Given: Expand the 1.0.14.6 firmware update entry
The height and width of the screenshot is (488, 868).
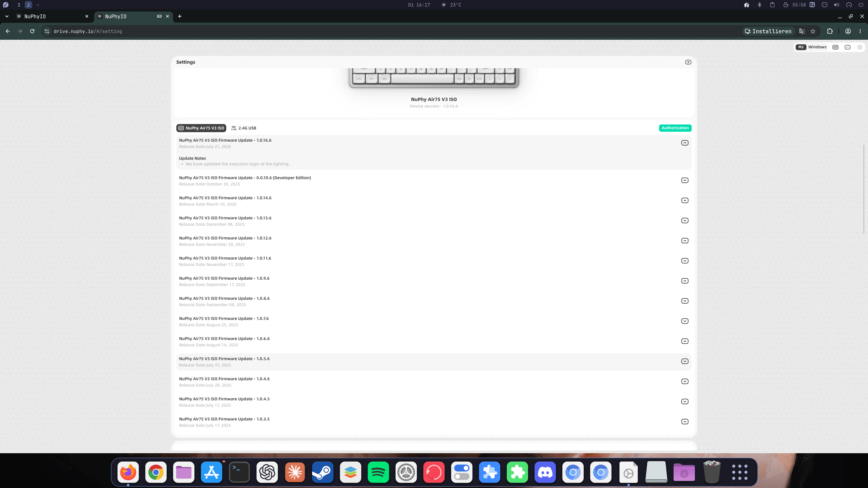Looking at the screenshot, I should [685, 200].
